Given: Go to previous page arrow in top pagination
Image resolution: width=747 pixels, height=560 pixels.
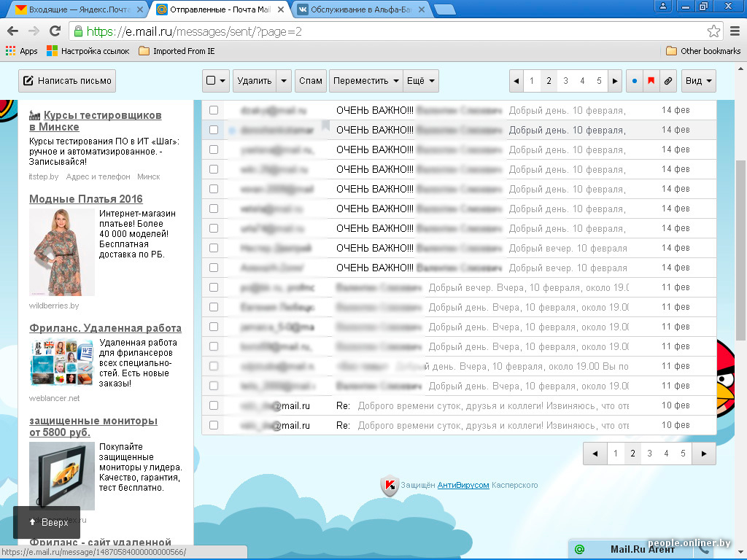Looking at the screenshot, I should 516,81.
